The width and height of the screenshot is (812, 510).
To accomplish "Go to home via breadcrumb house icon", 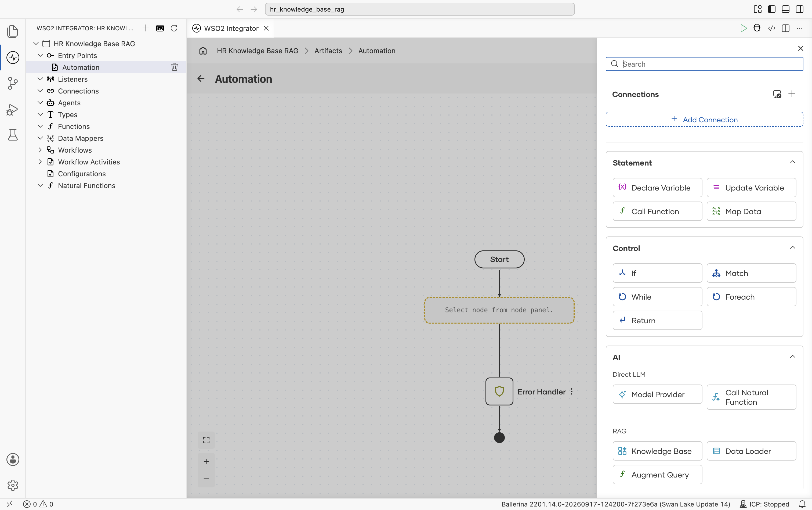I will coord(203,51).
